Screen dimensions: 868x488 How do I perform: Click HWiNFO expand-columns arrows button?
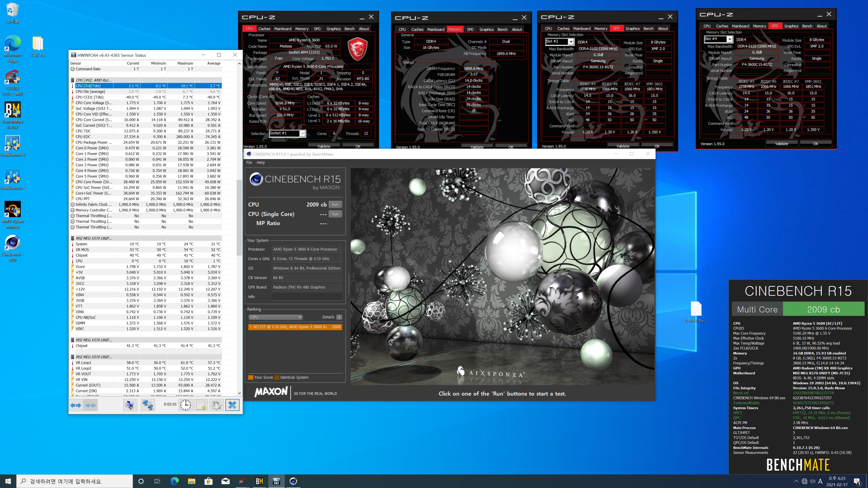(x=76, y=405)
